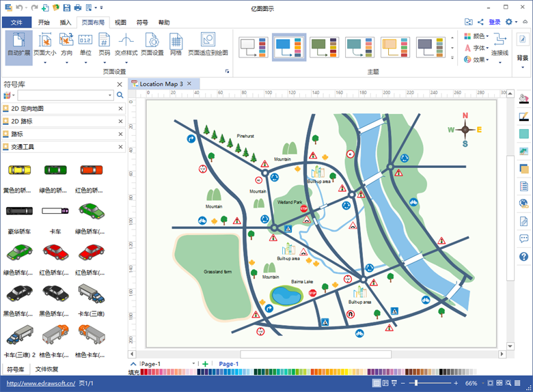Open the help question icon in right sidebar

click(x=524, y=256)
